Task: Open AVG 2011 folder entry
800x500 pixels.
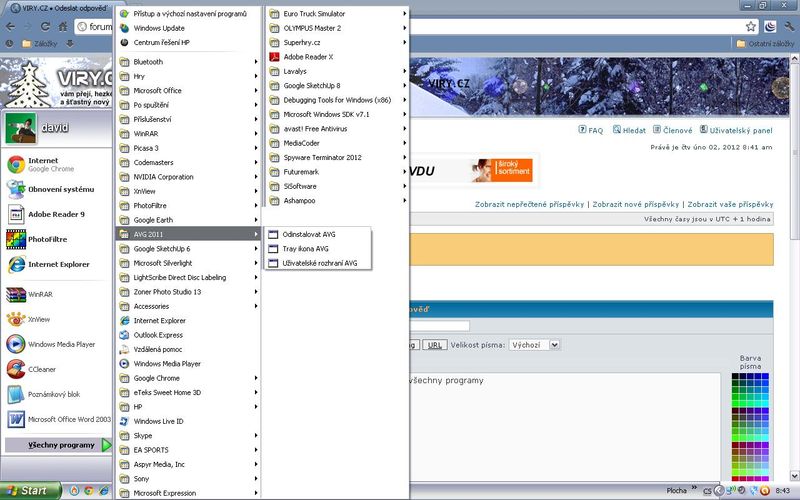Action: pyautogui.click(x=188, y=234)
